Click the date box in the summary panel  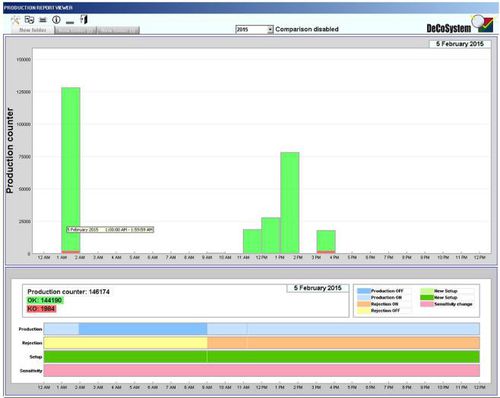(318, 288)
